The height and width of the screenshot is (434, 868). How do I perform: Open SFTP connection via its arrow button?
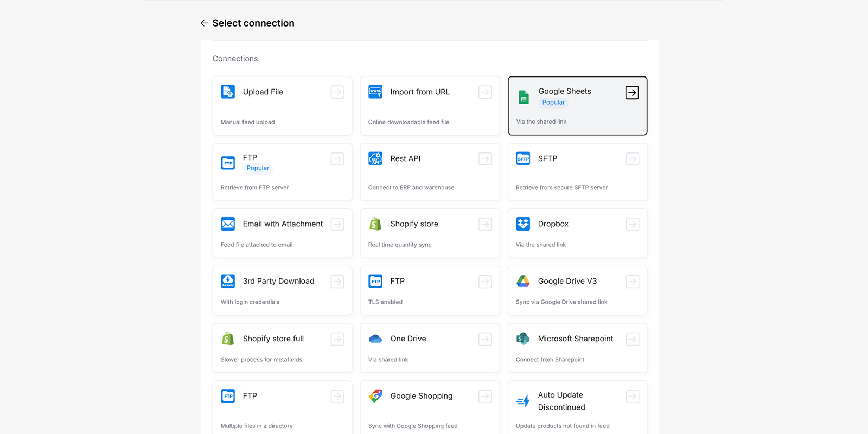coord(633,159)
